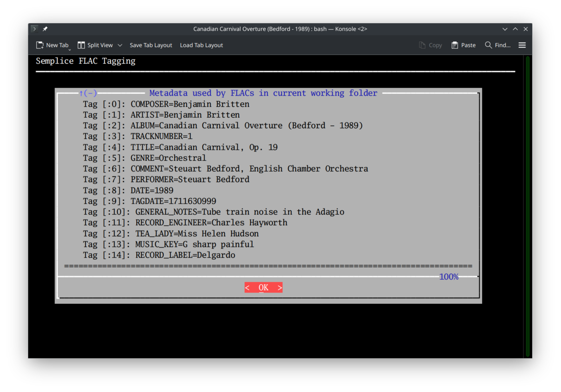Open the hamburger menu icon
The width and height of the screenshot is (561, 392).
click(x=522, y=45)
